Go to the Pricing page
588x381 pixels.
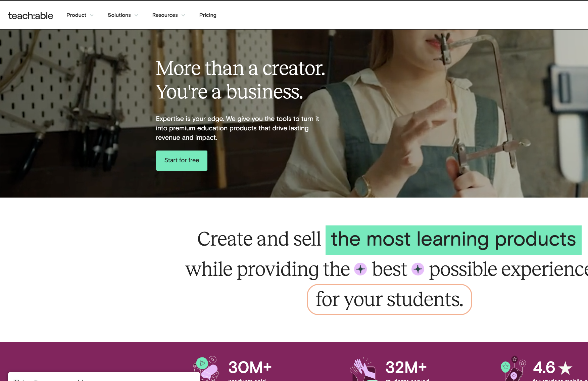click(208, 15)
